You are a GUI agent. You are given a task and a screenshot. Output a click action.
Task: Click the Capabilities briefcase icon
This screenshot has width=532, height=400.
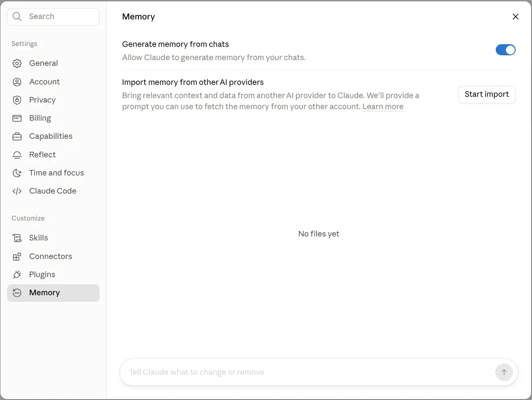click(x=17, y=136)
